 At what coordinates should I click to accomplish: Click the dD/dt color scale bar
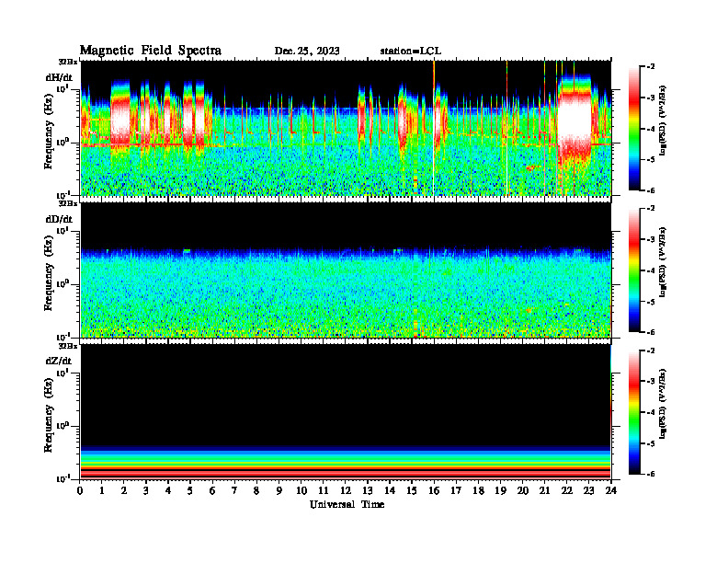pyautogui.click(x=634, y=270)
